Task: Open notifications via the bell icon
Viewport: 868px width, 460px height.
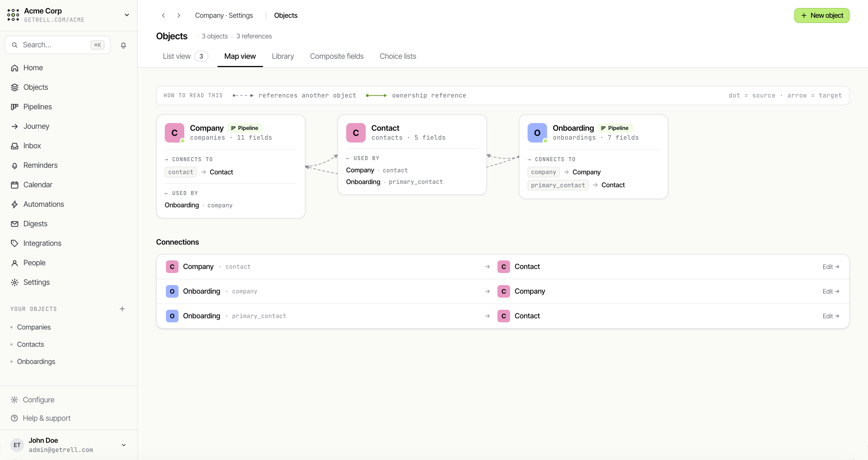Action: click(123, 45)
